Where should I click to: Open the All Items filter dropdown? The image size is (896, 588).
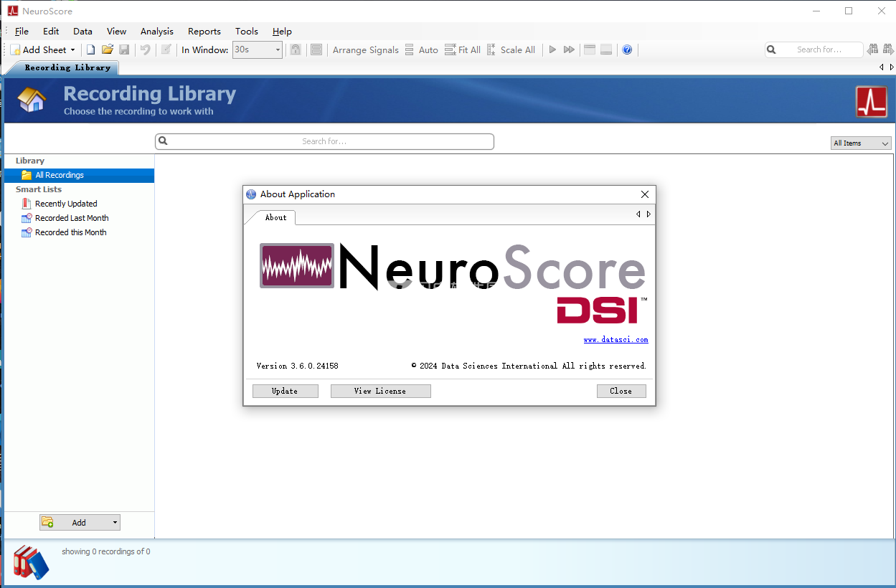(x=861, y=143)
